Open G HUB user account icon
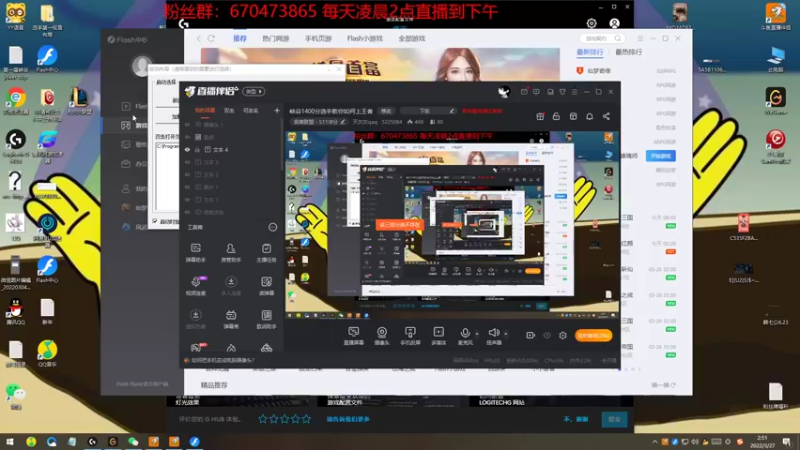Viewport: 800px width, 450px height. pyautogui.click(x=614, y=23)
